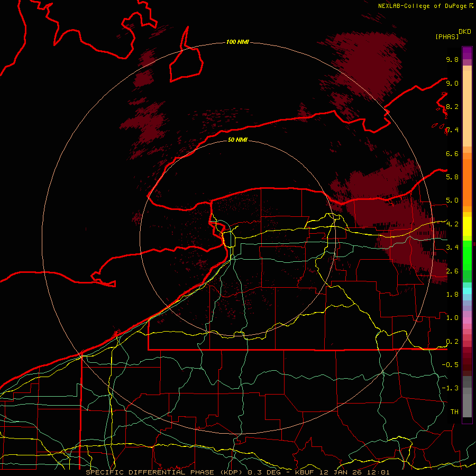Click the 2.6 color scale value
Screen dimensions: 476x476
point(452,271)
